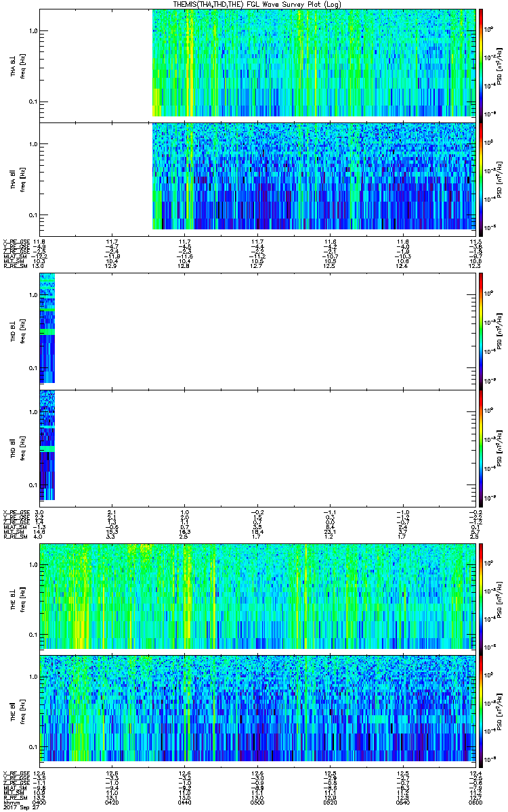
Task: Click inside the THE B-perpendicular spectrogram
Action: coord(257,596)
